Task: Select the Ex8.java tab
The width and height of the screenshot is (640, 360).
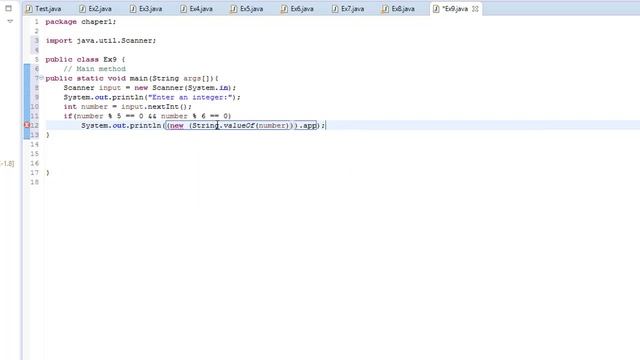Action: click(399, 9)
